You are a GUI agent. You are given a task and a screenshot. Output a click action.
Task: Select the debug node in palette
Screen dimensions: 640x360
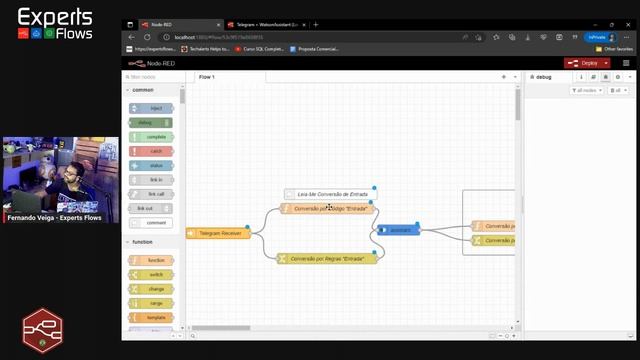coord(151,122)
